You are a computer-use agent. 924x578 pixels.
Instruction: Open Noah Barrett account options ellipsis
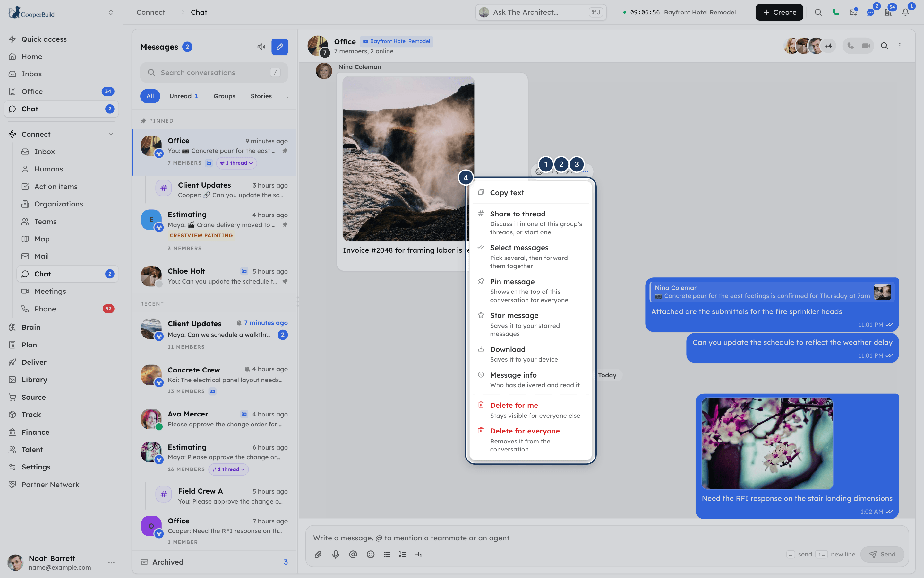(112, 562)
